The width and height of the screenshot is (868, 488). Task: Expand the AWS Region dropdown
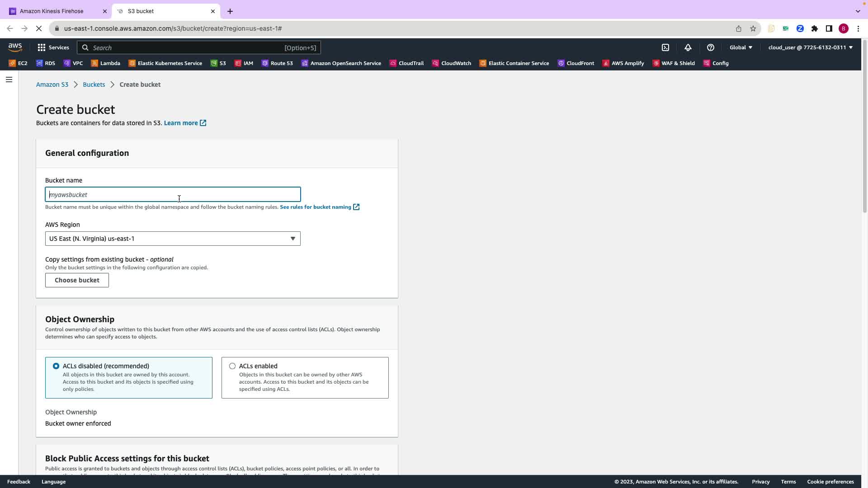coord(173,239)
